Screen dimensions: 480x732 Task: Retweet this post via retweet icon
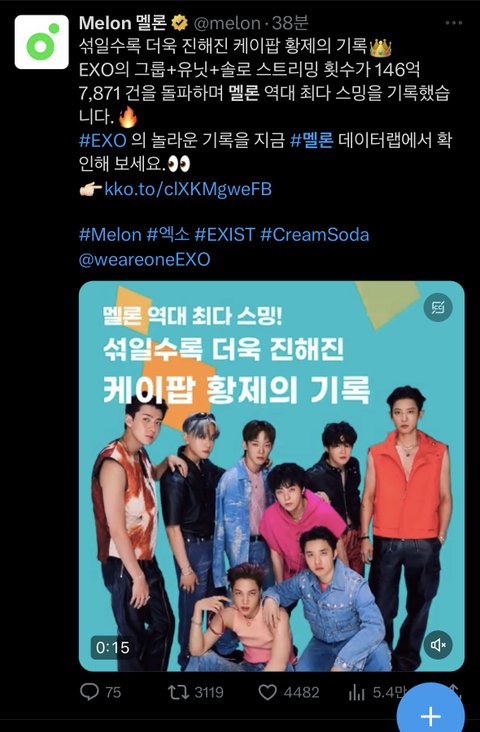coord(177,692)
